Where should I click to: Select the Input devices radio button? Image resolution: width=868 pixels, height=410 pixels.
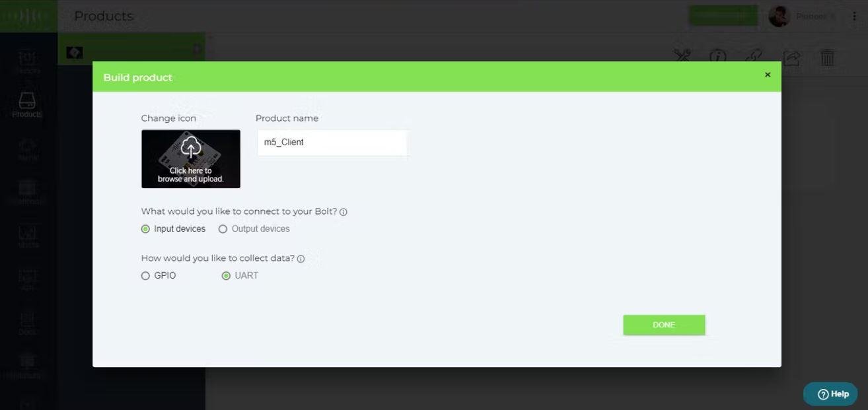(x=145, y=229)
